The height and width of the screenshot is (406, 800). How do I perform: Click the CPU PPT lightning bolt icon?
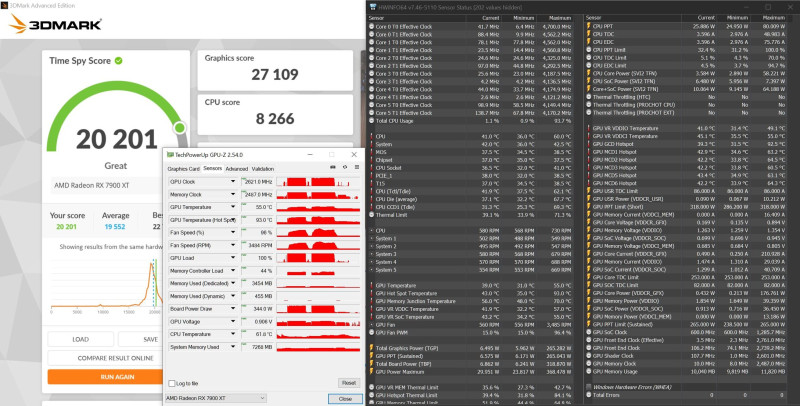[x=588, y=26]
